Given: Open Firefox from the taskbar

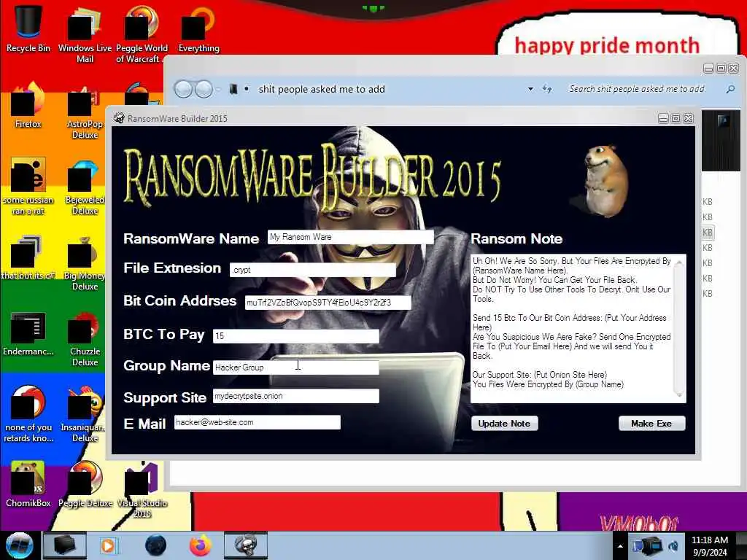Looking at the screenshot, I should point(201,545).
